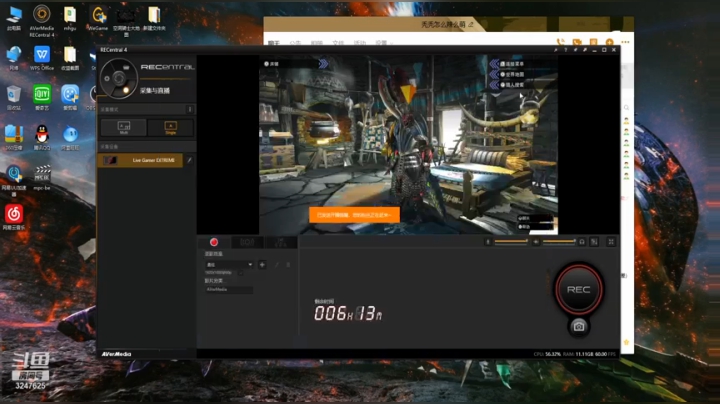The image size is (720, 404).
Task: Mute the microphone input
Action: pyautogui.click(x=488, y=241)
